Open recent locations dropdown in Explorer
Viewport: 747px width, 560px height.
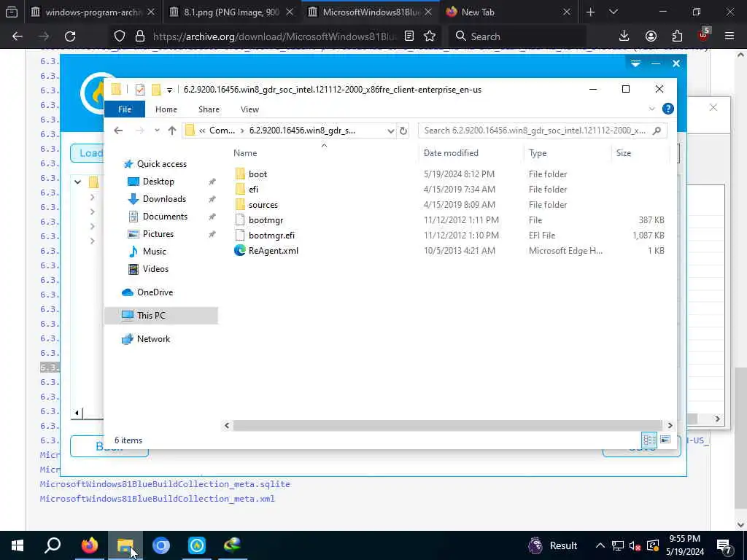[157, 131]
